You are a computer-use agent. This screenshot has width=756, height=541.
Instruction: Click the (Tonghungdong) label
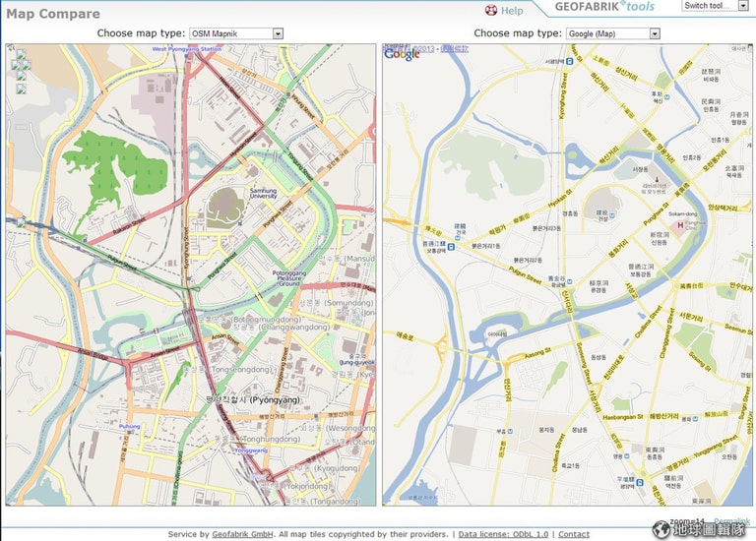coord(271,439)
